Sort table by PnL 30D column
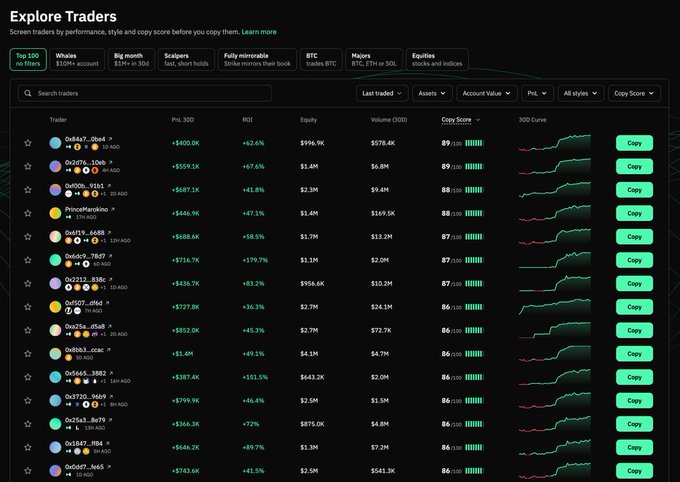The height and width of the screenshot is (482, 680). coord(183,120)
